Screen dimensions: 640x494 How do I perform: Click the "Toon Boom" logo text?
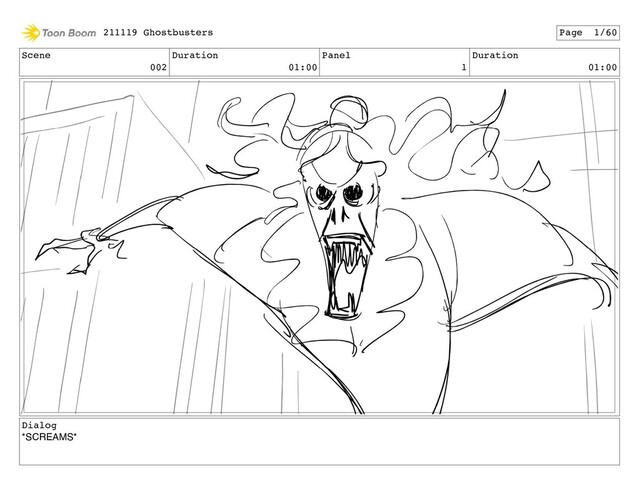(x=69, y=33)
